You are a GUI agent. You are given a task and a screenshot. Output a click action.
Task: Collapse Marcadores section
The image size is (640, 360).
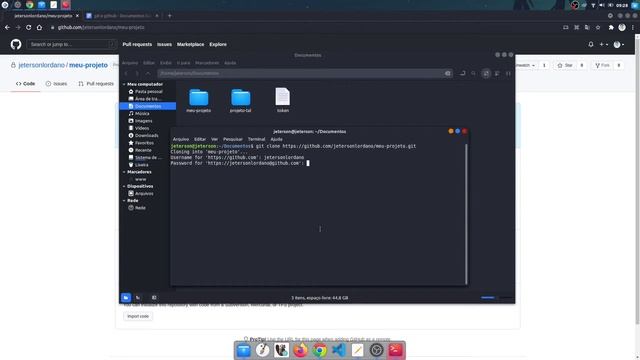click(124, 172)
